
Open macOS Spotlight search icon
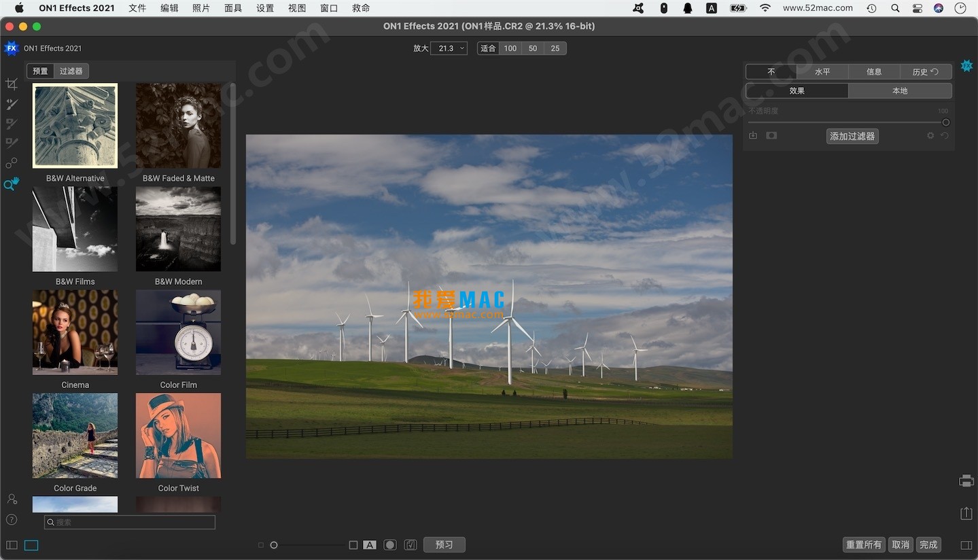pyautogui.click(x=895, y=8)
